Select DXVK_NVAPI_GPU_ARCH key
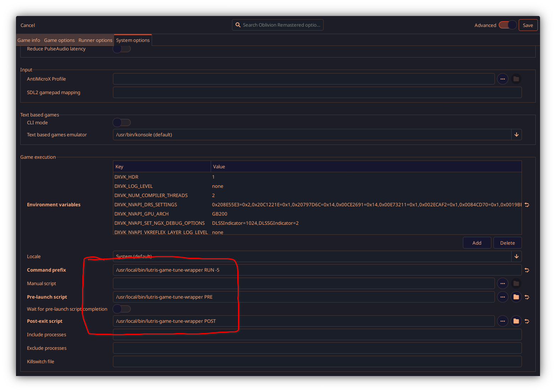This screenshot has height=392, width=556. pos(141,214)
